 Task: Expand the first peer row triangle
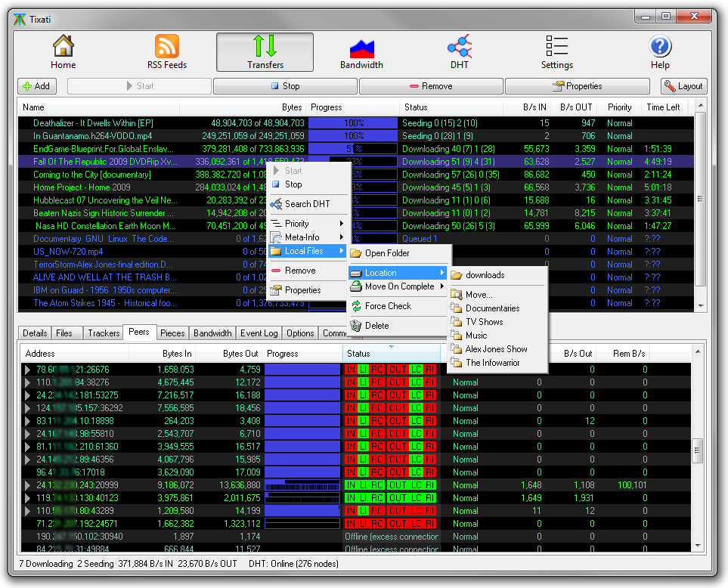(x=28, y=370)
